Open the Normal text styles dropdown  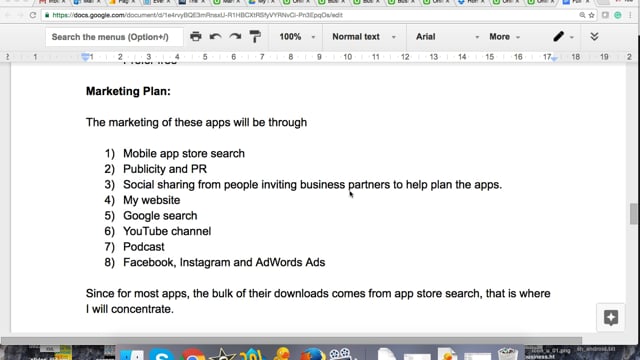tap(364, 37)
